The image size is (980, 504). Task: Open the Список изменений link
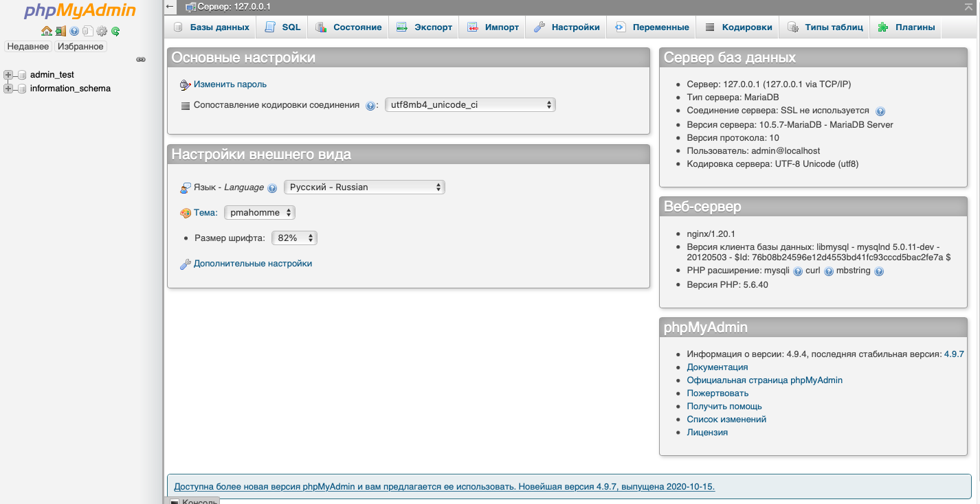click(x=726, y=420)
